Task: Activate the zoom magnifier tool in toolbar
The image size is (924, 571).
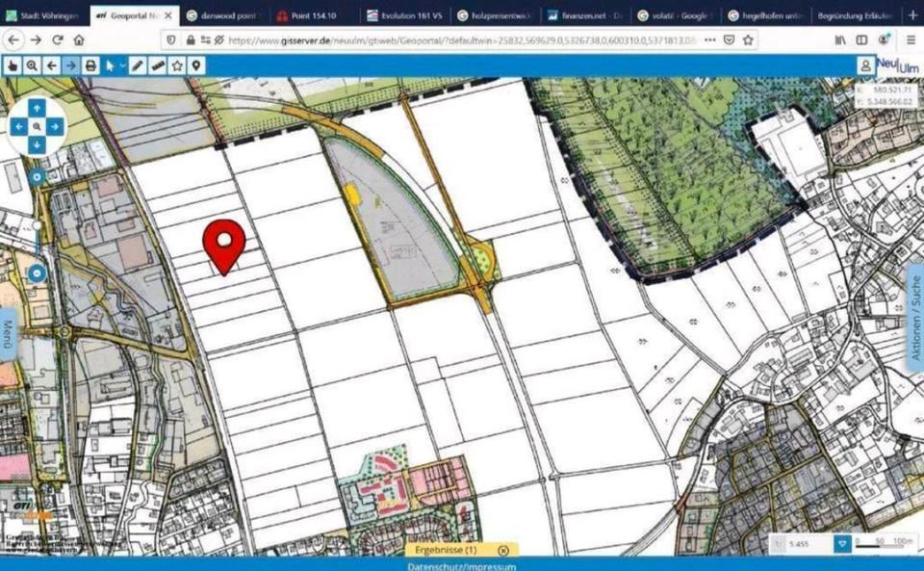Action: pyautogui.click(x=32, y=65)
